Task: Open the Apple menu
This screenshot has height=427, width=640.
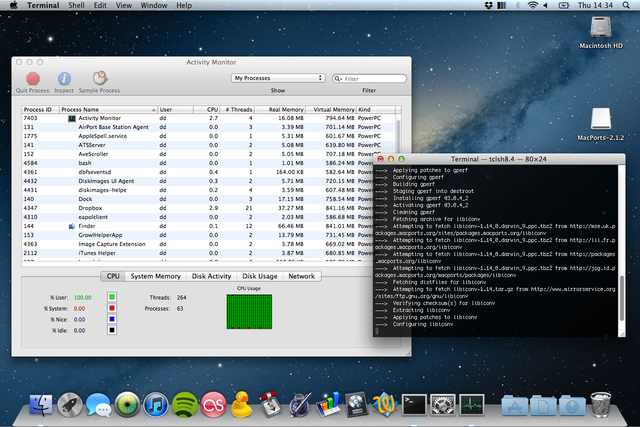Action: [x=13, y=5]
